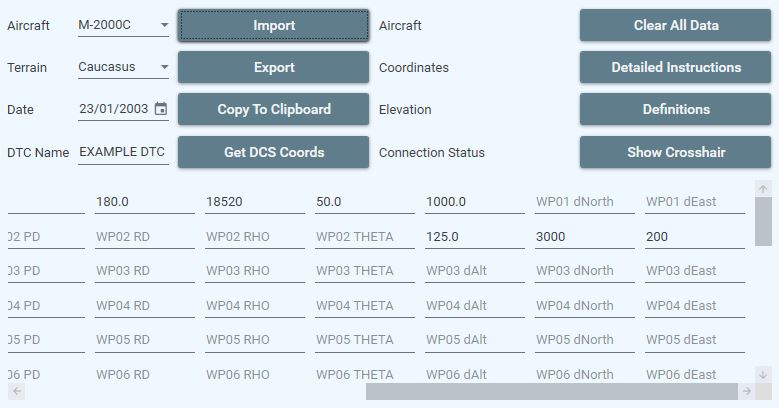Click the scroll up arrow of vertical scrollbar
Viewport: 779px width, 408px height.
pyautogui.click(x=763, y=189)
